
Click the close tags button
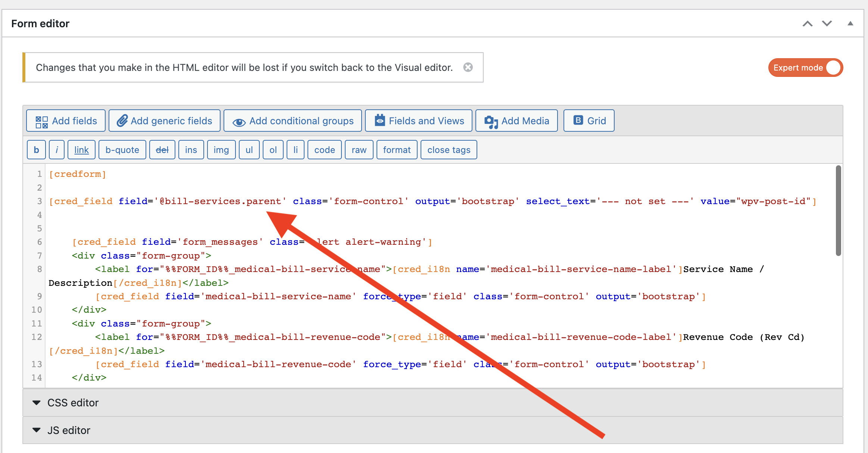pos(449,150)
